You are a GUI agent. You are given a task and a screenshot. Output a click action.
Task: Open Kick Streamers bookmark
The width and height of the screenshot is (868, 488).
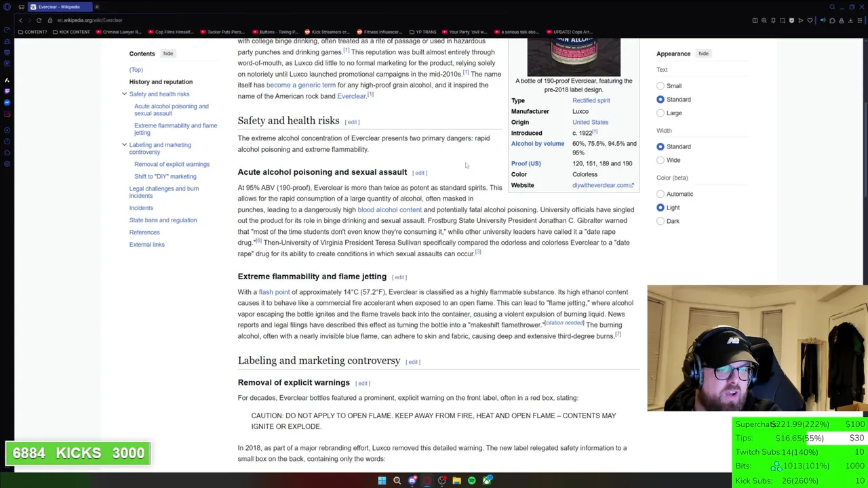327,32
